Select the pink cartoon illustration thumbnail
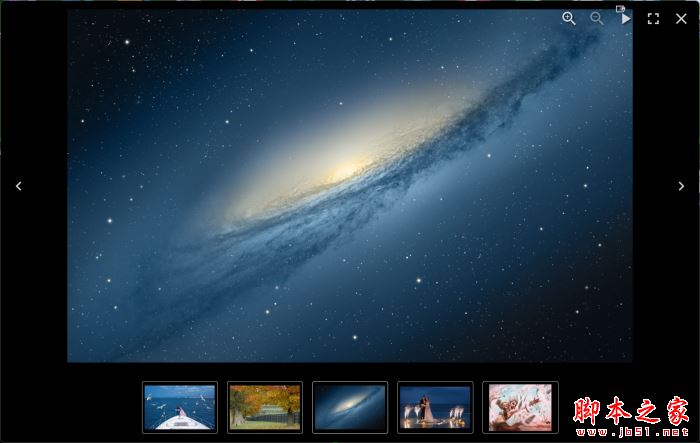 click(x=520, y=407)
